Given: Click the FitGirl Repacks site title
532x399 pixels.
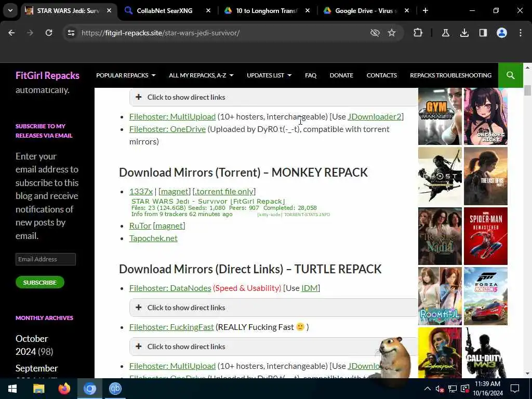Looking at the screenshot, I should (47, 75).
